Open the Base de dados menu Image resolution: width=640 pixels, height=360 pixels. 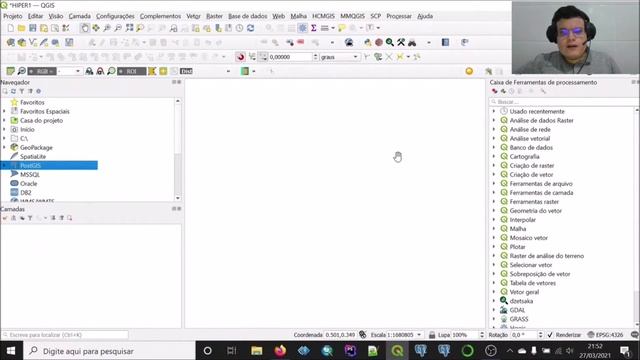[247, 16]
